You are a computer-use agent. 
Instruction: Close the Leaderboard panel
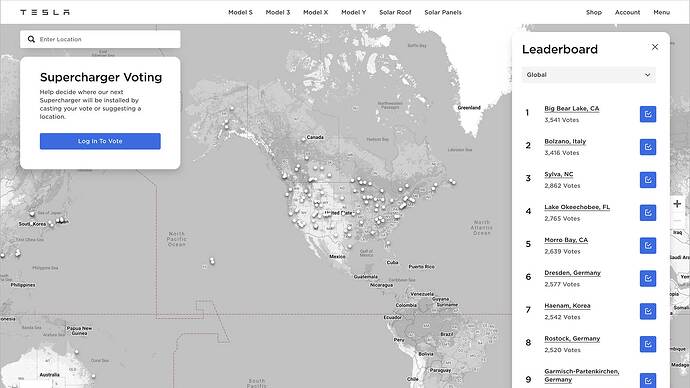[655, 47]
